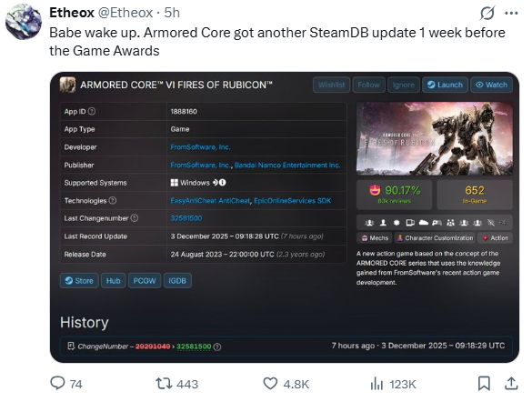Viewport: 532px width, 402px height.
Task: Click the Armored Core game banner image
Action: pyautogui.click(x=435, y=139)
